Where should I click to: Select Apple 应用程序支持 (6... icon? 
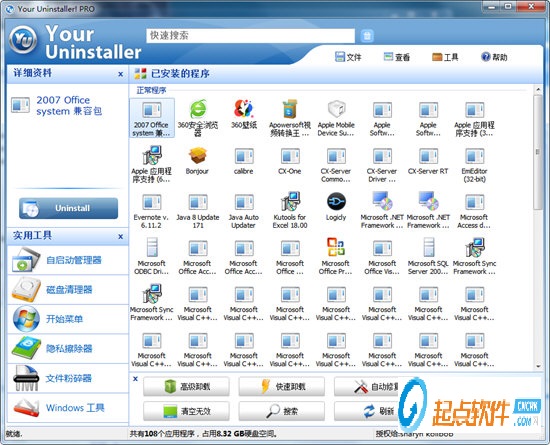(152, 155)
